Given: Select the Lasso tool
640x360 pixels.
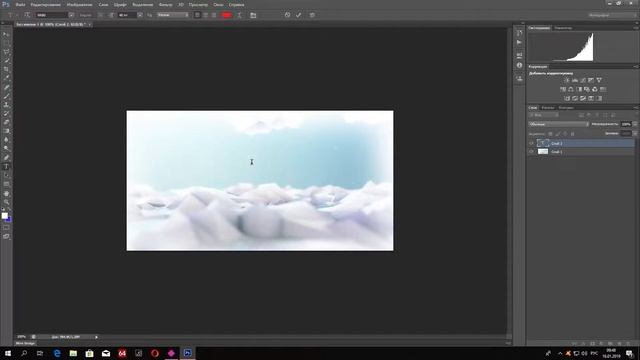Looking at the screenshot, I should point(6,52).
